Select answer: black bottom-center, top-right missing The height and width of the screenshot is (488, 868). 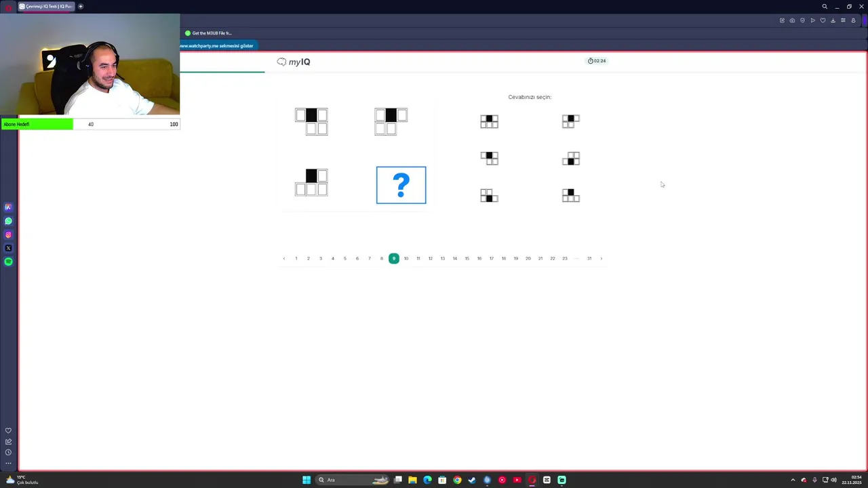click(x=489, y=195)
